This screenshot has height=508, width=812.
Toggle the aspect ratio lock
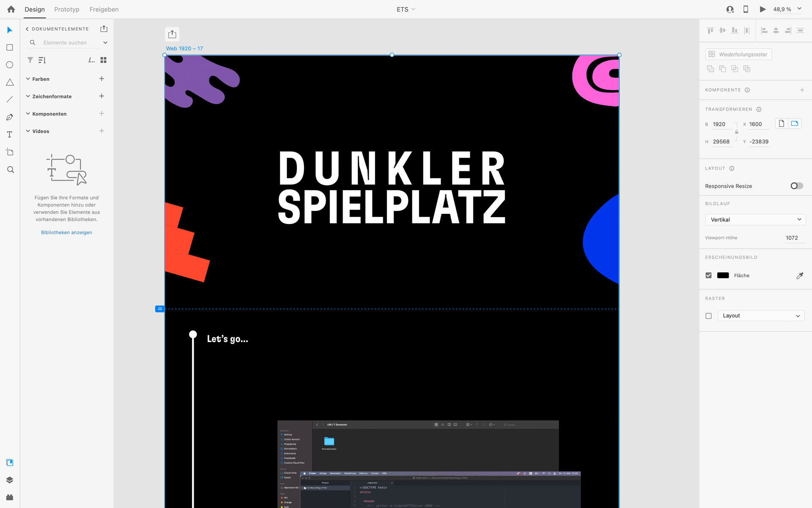(736, 132)
